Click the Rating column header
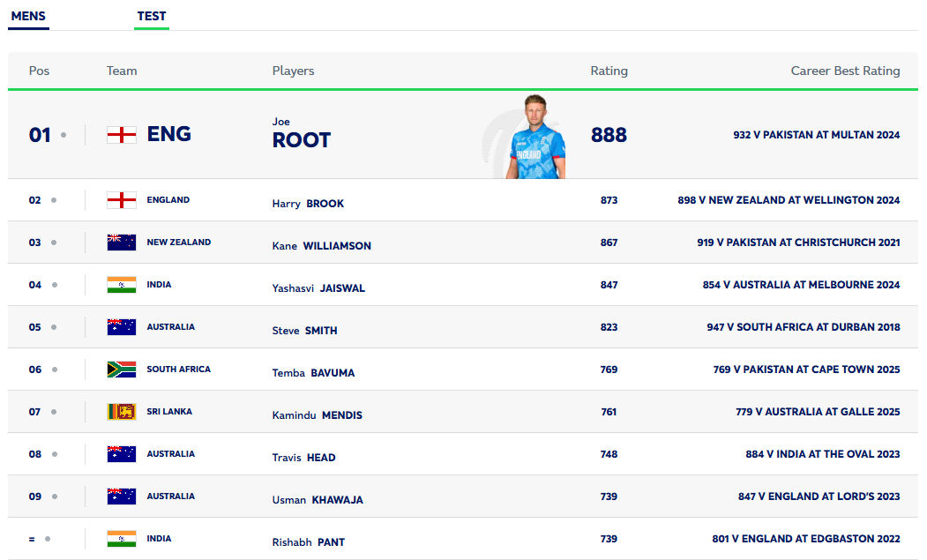Viewport: 927px width, 560px height. pyautogui.click(x=609, y=71)
